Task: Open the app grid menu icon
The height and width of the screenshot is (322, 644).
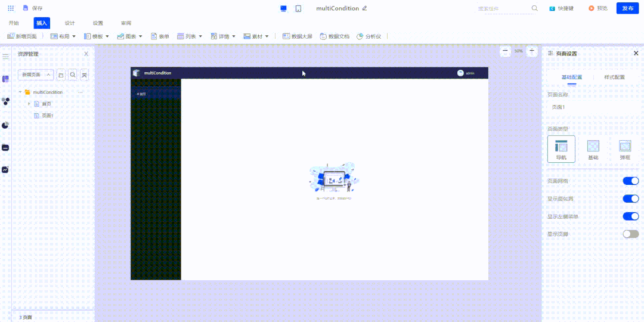Action: tap(11, 8)
